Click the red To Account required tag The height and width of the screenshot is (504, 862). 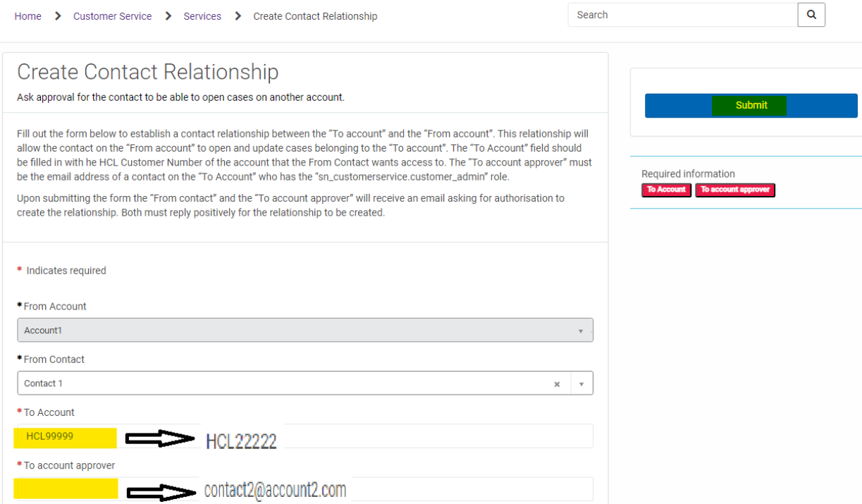(x=666, y=190)
